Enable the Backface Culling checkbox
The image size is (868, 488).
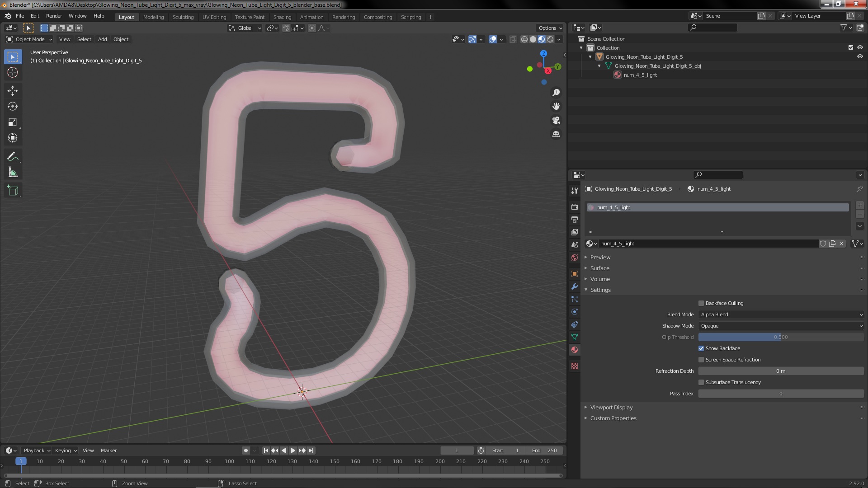[x=701, y=303]
